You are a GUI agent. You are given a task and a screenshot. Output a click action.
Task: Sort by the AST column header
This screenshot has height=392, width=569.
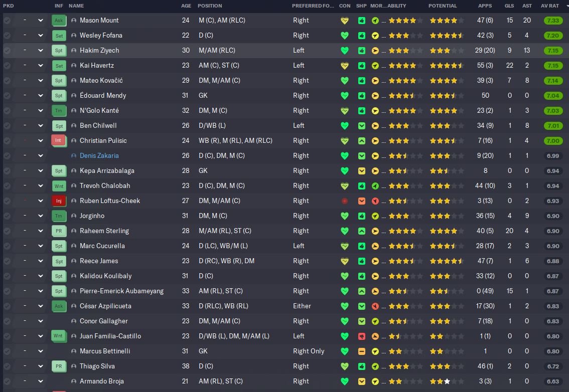(527, 6)
